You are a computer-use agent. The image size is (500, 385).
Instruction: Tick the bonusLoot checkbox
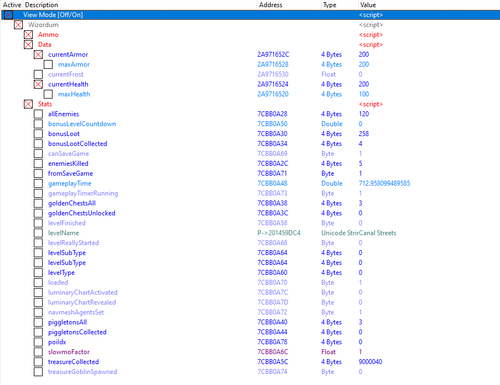(38, 134)
